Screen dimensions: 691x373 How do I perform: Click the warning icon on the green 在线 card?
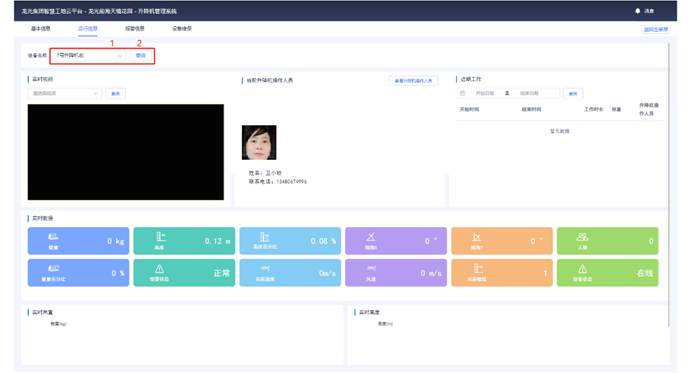(582, 269)
